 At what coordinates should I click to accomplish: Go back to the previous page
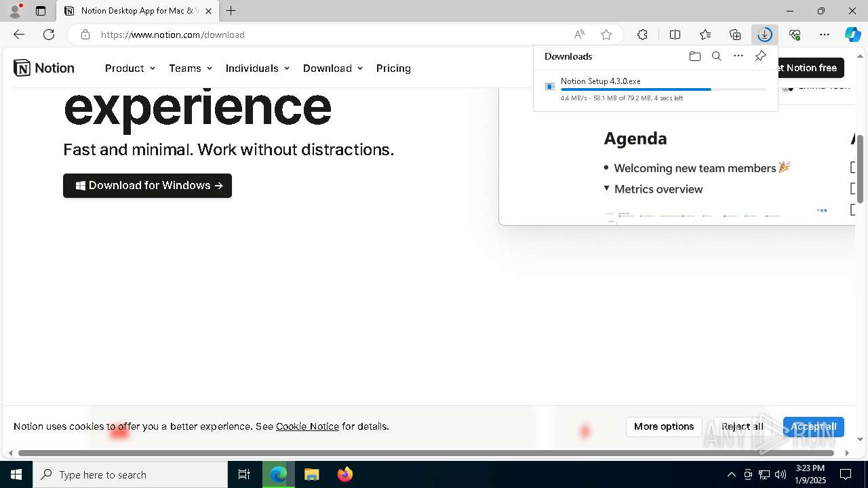click(19, 35)
